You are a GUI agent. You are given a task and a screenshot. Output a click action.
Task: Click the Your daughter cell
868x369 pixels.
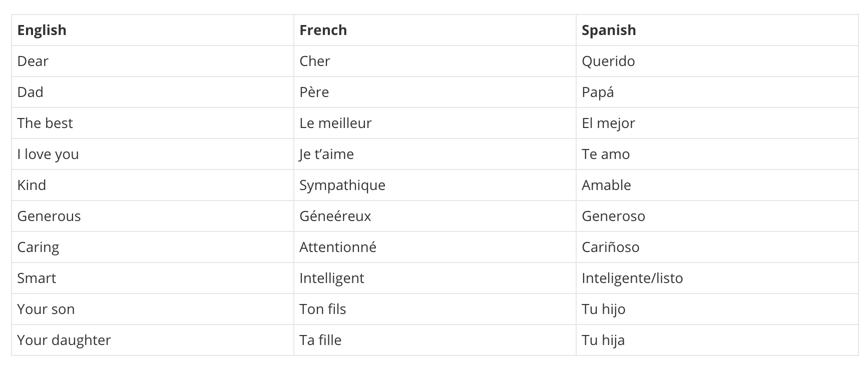(x=153, y=340)
